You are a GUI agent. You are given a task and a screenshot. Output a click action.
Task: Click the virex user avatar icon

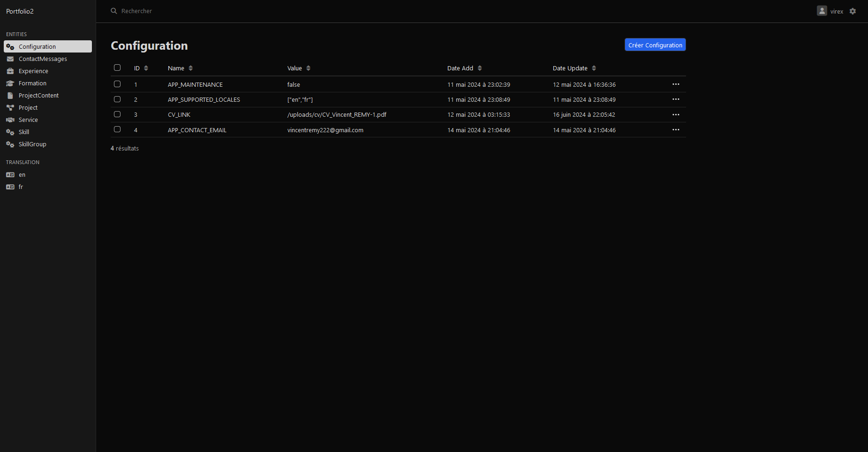click(x=822, y=11)
